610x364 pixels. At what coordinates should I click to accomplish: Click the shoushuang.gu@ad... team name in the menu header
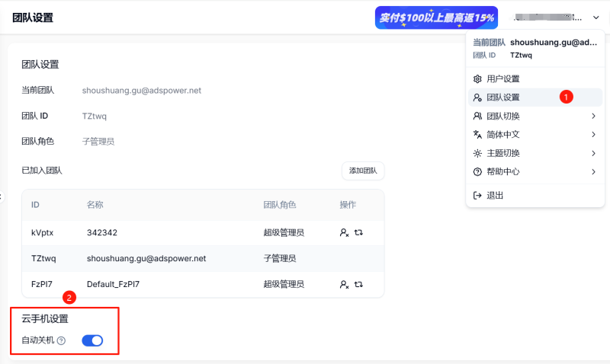(x=554, y=43)
